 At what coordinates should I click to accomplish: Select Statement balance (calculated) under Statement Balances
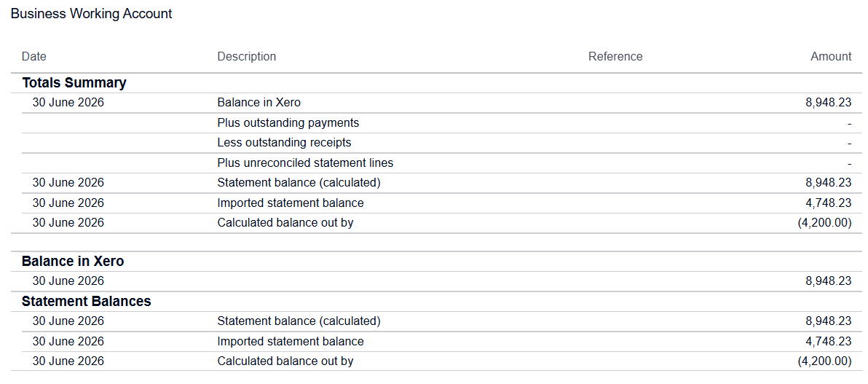[299, 321]
